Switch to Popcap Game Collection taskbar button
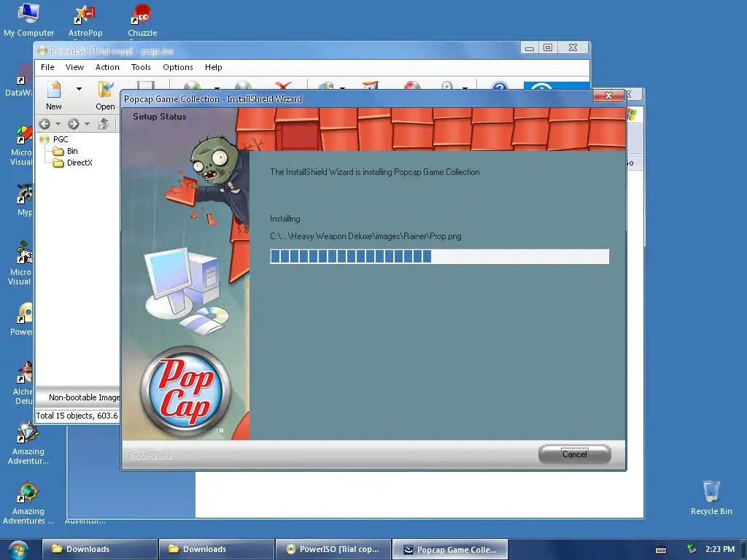Screen dimensions: 747x560 coord(449,549)
